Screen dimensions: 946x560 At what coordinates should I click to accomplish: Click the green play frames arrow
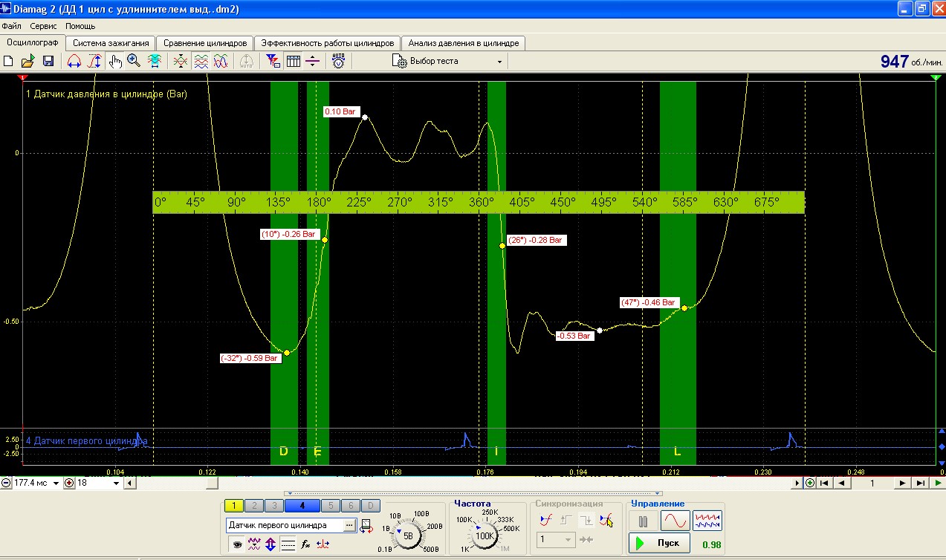click(x=938, y=483)
